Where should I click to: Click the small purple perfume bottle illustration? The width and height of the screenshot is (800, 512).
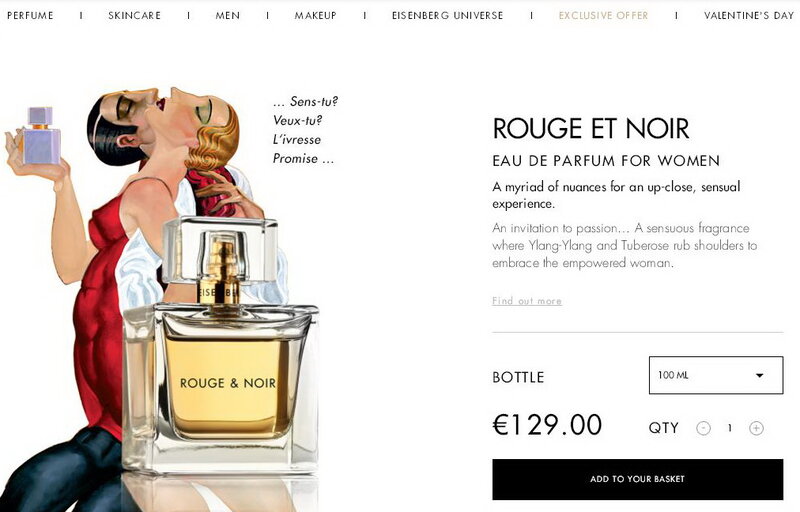tap(41, 136)
